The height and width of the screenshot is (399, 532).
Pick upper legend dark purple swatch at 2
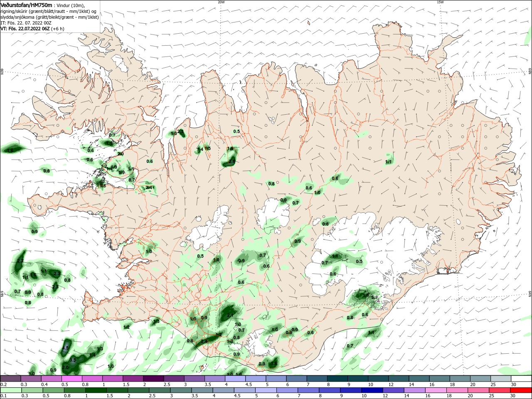(x=153, y=378)
